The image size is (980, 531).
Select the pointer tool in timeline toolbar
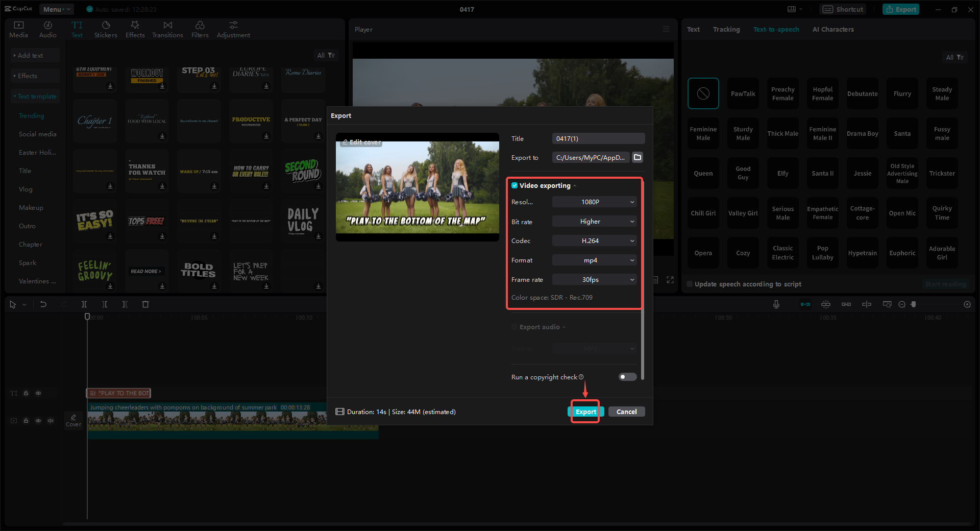coord(13,304)
